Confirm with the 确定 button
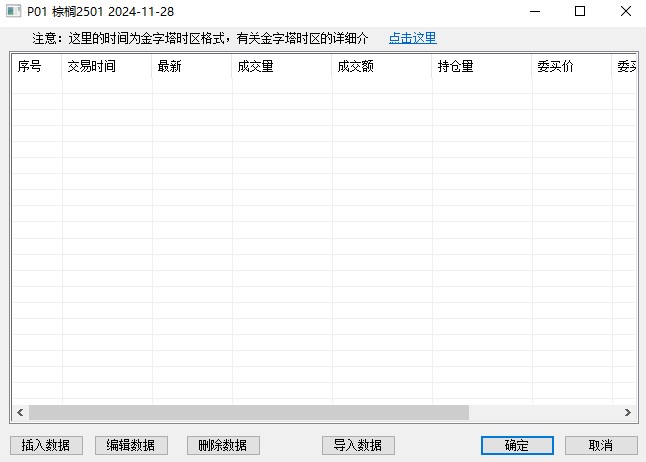Screen dimensions: 646x462 (517, 446)
